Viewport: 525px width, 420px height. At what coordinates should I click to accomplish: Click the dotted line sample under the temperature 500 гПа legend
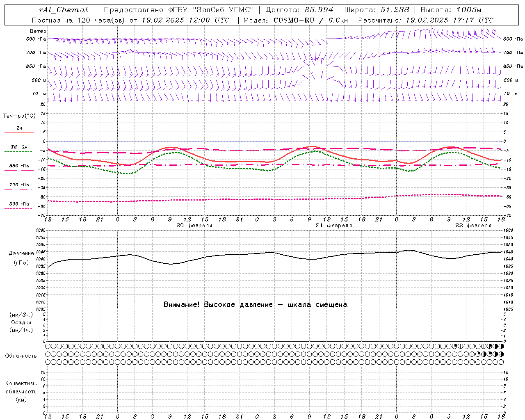18,208
